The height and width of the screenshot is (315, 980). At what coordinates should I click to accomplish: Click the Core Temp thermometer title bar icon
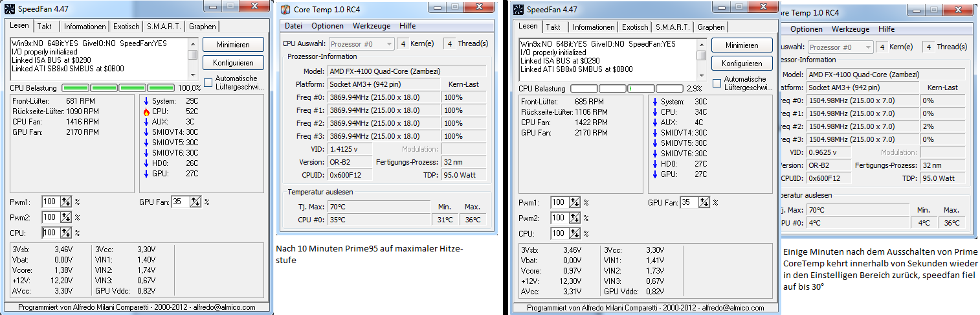point(285,10)
